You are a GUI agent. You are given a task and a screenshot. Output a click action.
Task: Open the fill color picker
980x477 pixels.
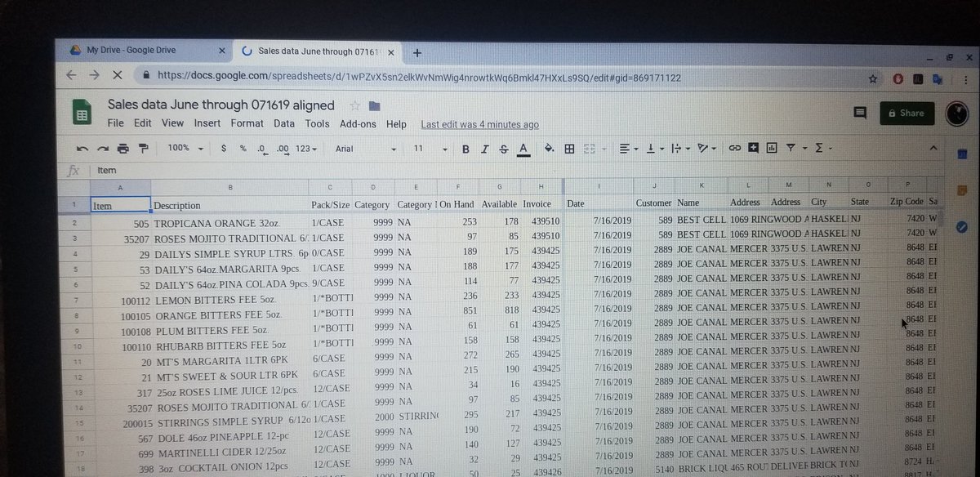pos(549,149)
